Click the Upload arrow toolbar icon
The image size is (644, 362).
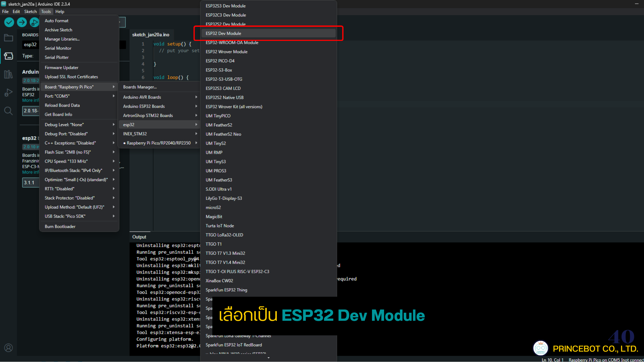coord(21,22)
